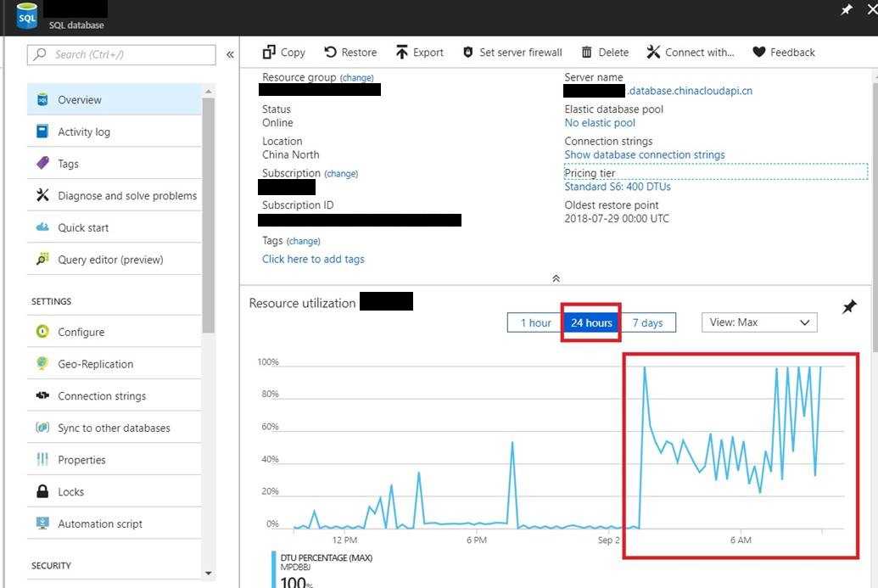Click the Set server firewall shield icon
The image size is (878, 588).
[468, 52]
